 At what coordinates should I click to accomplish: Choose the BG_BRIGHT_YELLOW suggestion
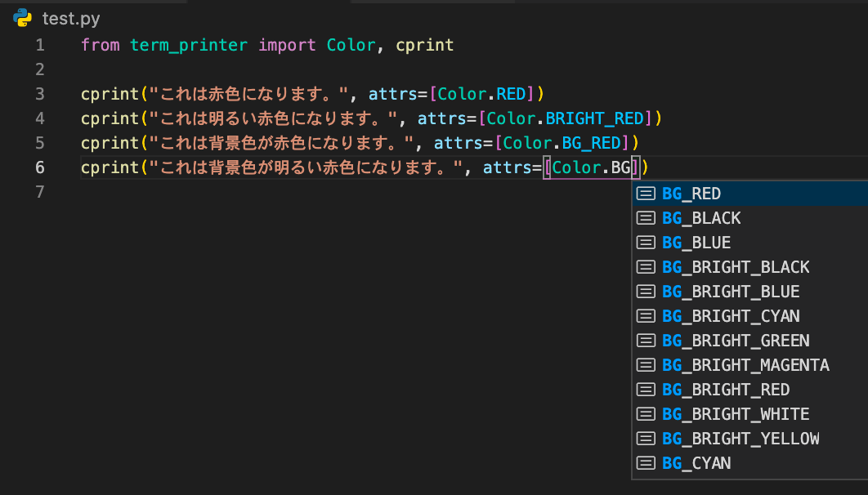click(x=750, y=438)
